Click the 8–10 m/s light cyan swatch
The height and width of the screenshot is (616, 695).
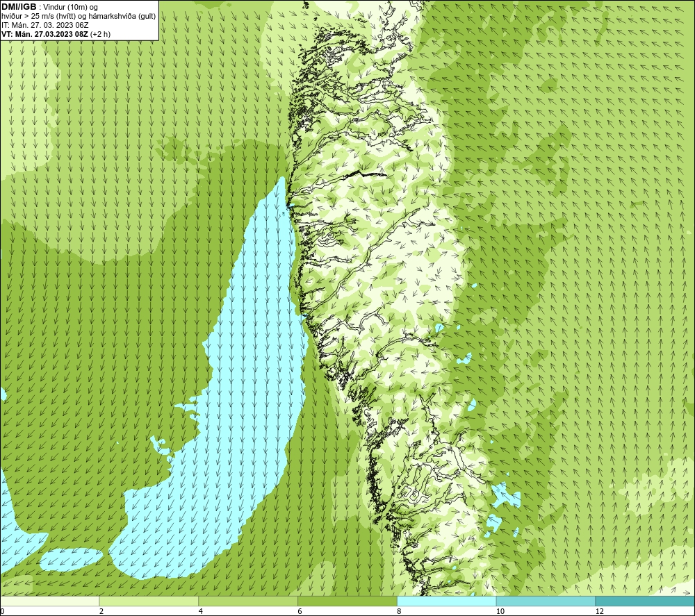pos(447,601)
